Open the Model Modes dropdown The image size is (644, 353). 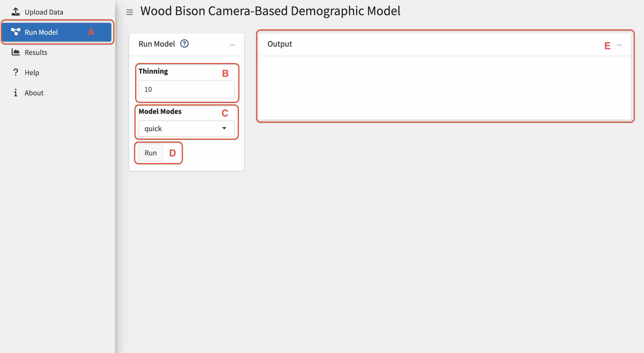click(x=186, y=129)
